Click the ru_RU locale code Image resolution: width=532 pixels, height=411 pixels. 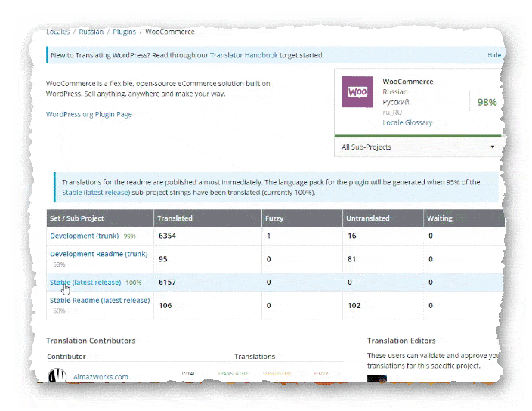point(392,113)
